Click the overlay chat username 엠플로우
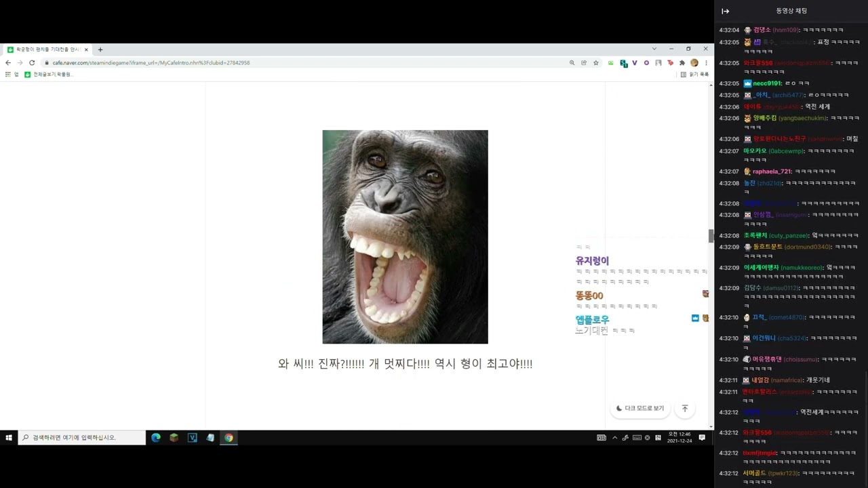Viewport: 868px width, 488px height. 592,319
